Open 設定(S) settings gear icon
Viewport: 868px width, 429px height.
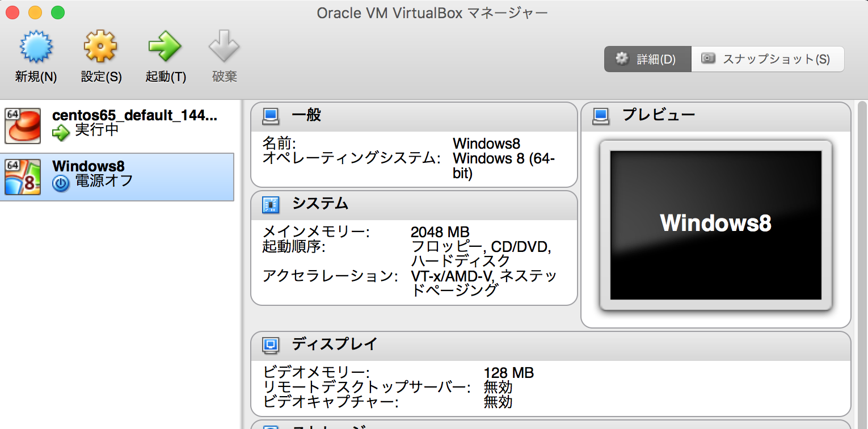[101, 47]
